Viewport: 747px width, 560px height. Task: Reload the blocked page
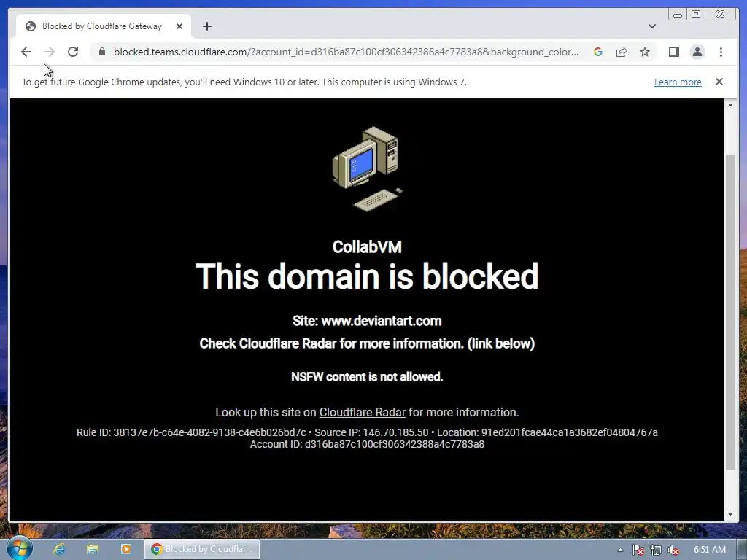[73, 52]
